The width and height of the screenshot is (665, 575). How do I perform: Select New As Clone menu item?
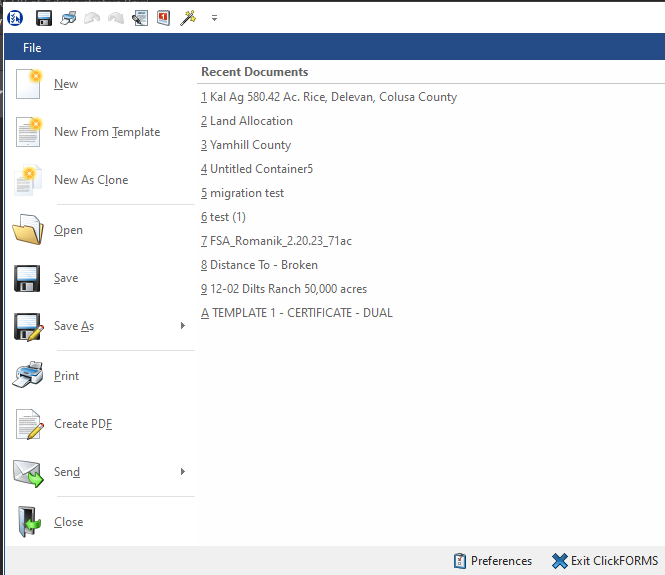click(90, 180)
